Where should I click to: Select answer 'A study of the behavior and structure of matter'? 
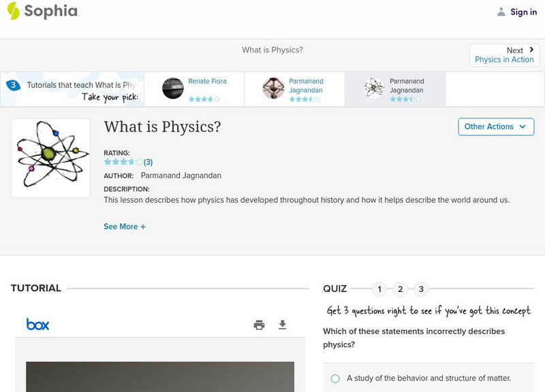335,378
